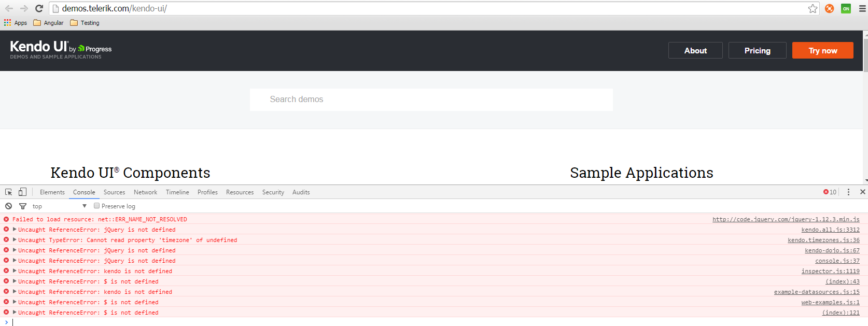Image resolution: width=868 pixels, height=326 pixels.
Task: Expand the first jQuery not defined error
Action: pos(15,230)
